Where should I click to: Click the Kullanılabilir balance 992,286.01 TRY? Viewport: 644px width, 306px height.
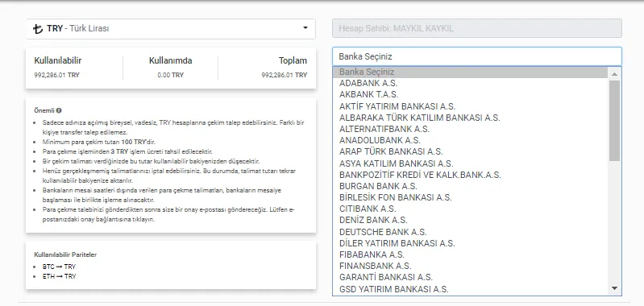(x=56, y=76)
